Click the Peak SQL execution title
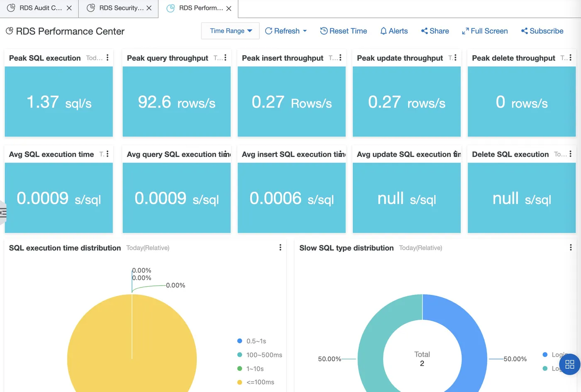This screenshot has width=581, height=392. 45,58
